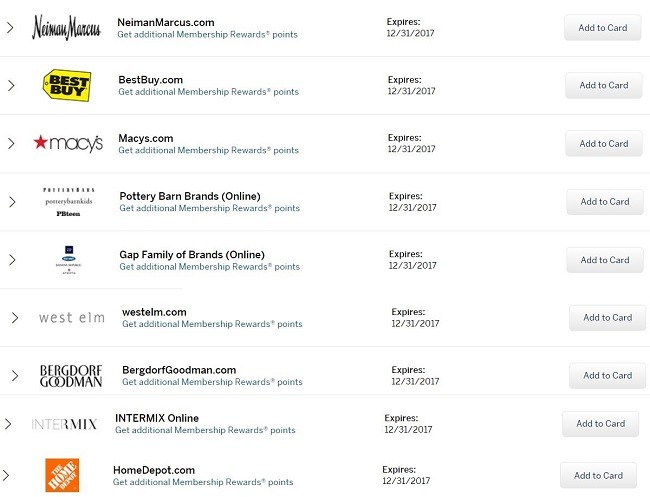
Task: Click the Bergdorf Goodman logo
Action: pyautogui.click(x=71, y=376)
